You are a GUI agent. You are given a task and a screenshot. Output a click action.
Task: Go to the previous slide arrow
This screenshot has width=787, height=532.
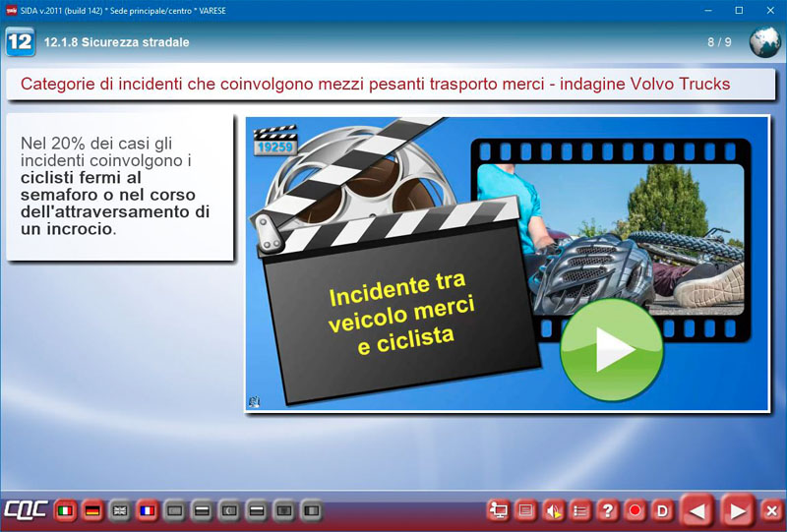pyautogui.click(x=697, y=510)
